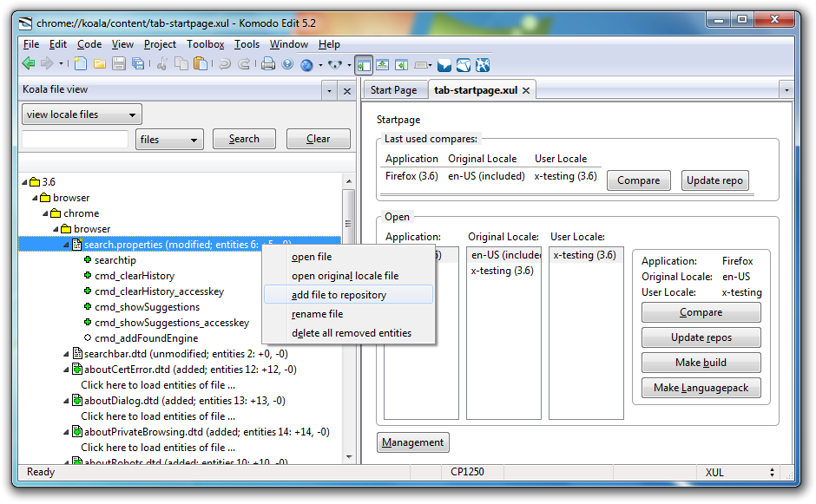Click the Help question mark icon

pyautogui.click(x=287, y=64)
